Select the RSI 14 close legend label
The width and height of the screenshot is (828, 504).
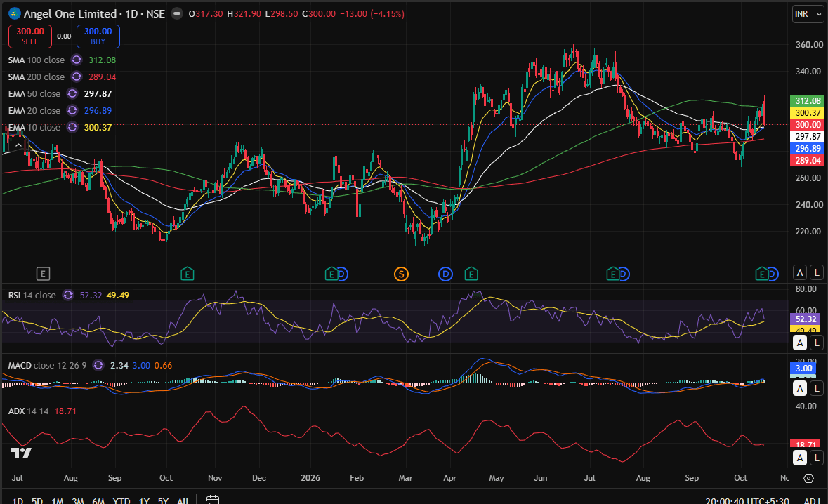32,295
